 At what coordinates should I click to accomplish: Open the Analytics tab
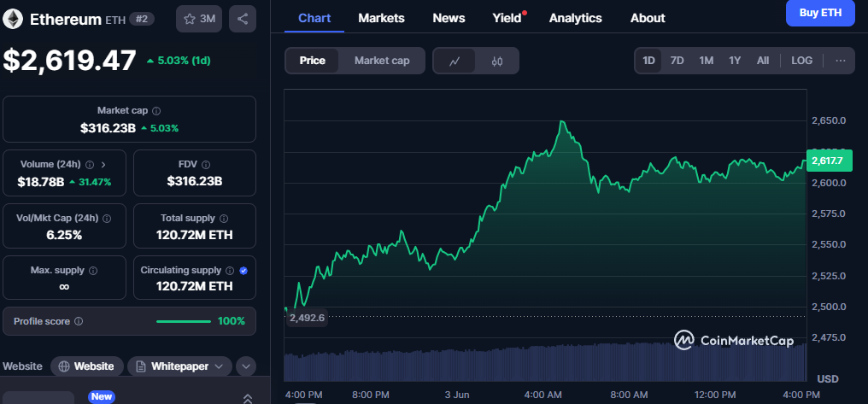pos(576,18)
